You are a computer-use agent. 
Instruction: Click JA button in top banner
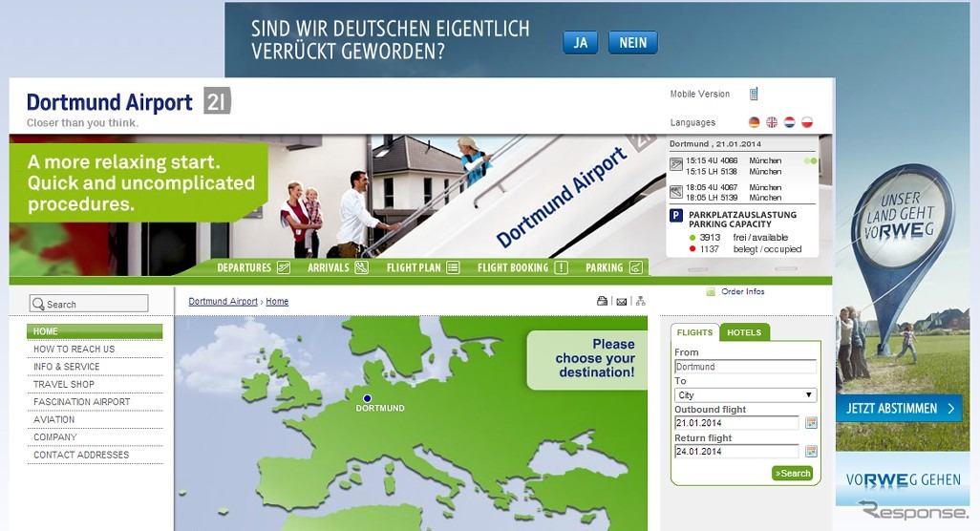580,42
